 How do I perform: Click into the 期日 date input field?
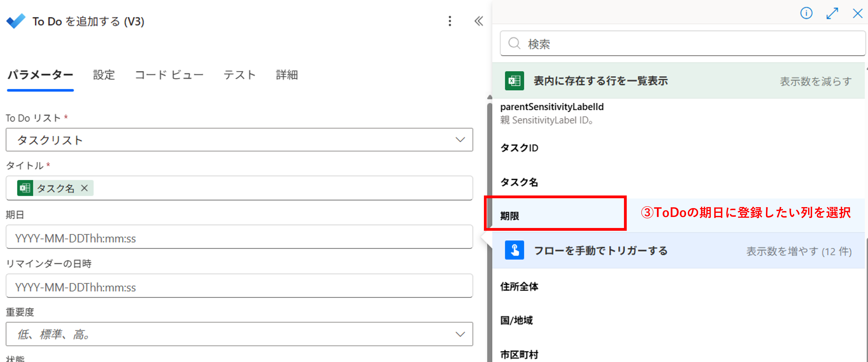tap(239, 237)
